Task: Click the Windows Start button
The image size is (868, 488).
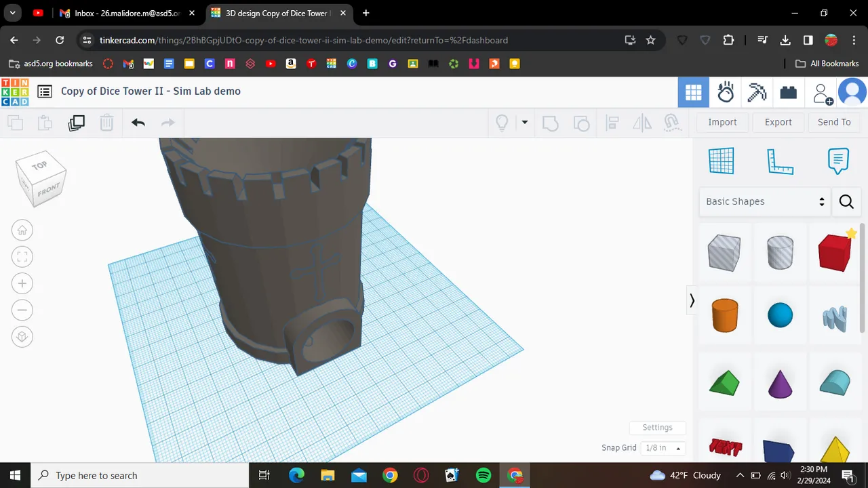Action: click(x=15, y=475)
